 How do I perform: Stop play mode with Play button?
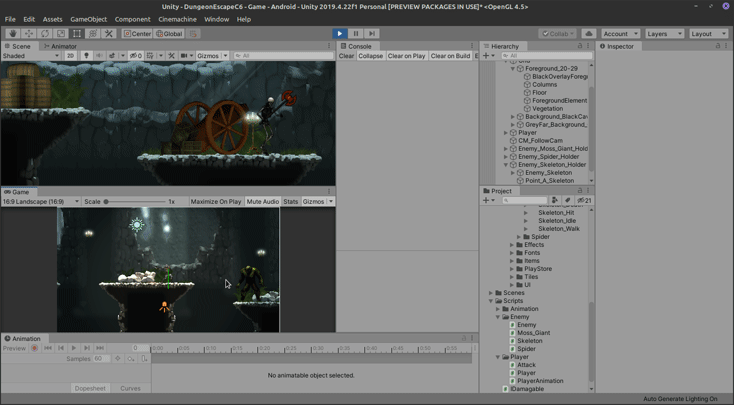pyautogui.click(x=340, y=34)
